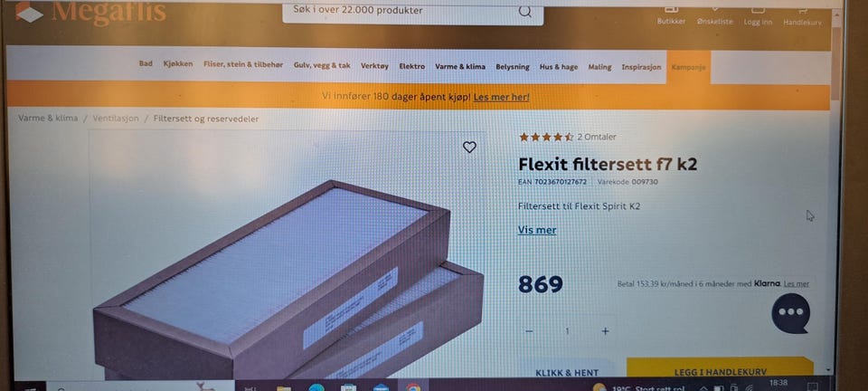The image size is (868, 391).
Task: Open Ønskeliste in header
Action: pyautogui.click(x=714, y=16)
